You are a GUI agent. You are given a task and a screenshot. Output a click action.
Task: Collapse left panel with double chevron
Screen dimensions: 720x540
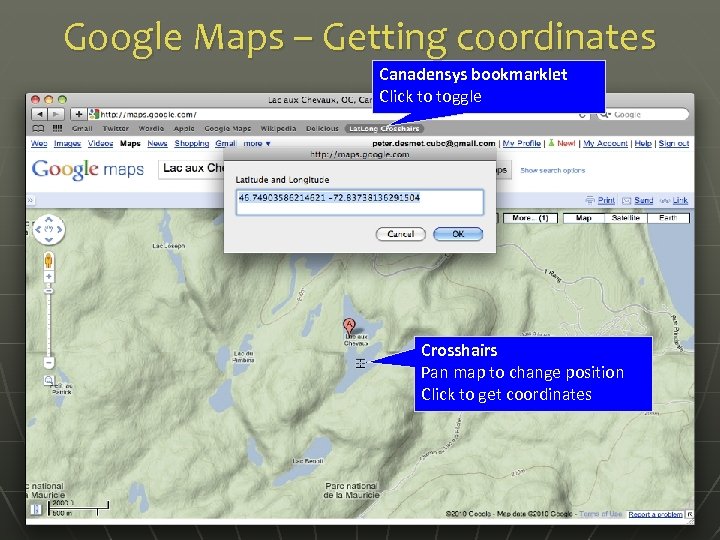point(30,200)
